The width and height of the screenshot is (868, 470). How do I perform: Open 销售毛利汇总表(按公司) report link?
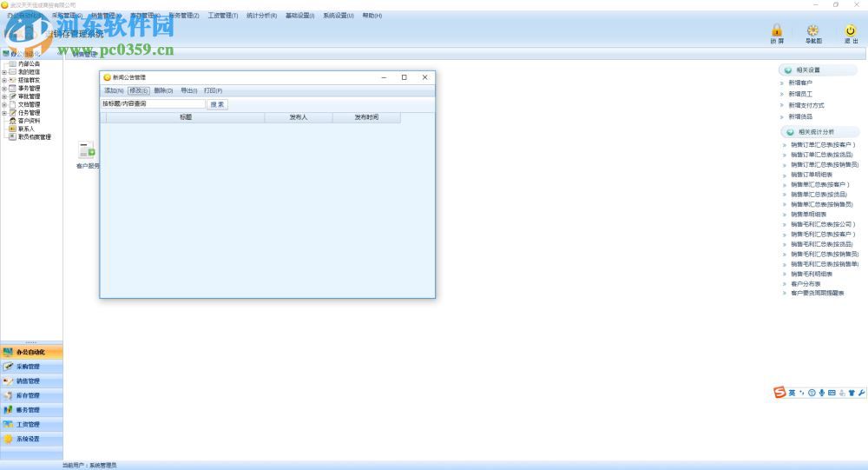[823, 224]
